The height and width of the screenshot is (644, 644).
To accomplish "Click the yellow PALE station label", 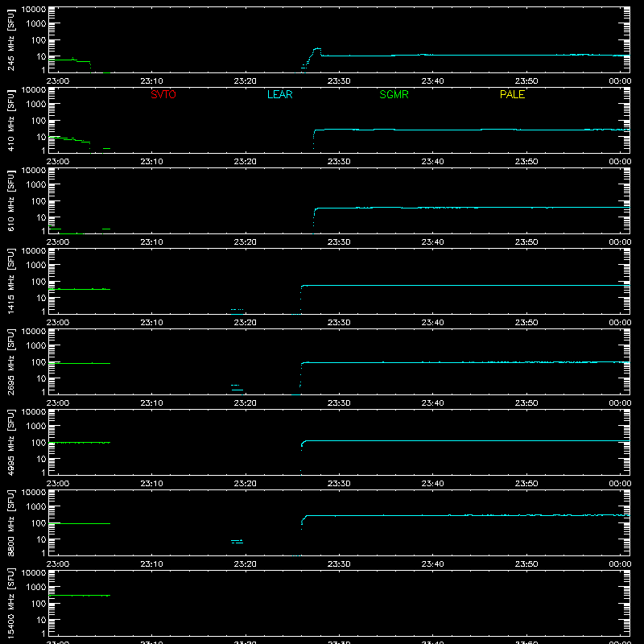I will (x=512, y=94).
